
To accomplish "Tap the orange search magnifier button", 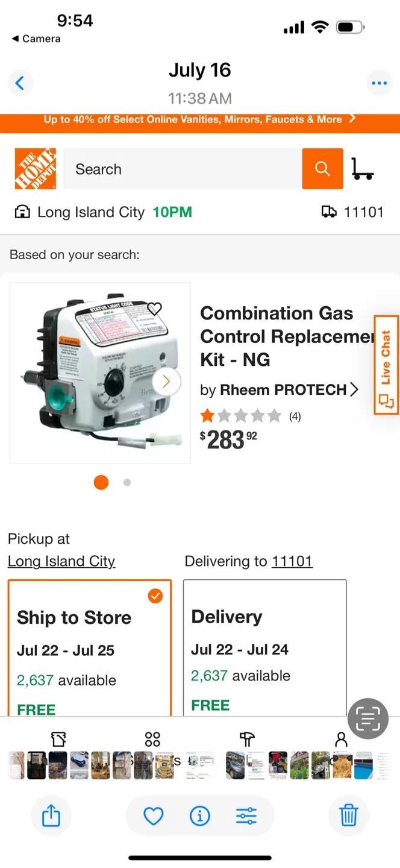I will (x=322, y=169).
